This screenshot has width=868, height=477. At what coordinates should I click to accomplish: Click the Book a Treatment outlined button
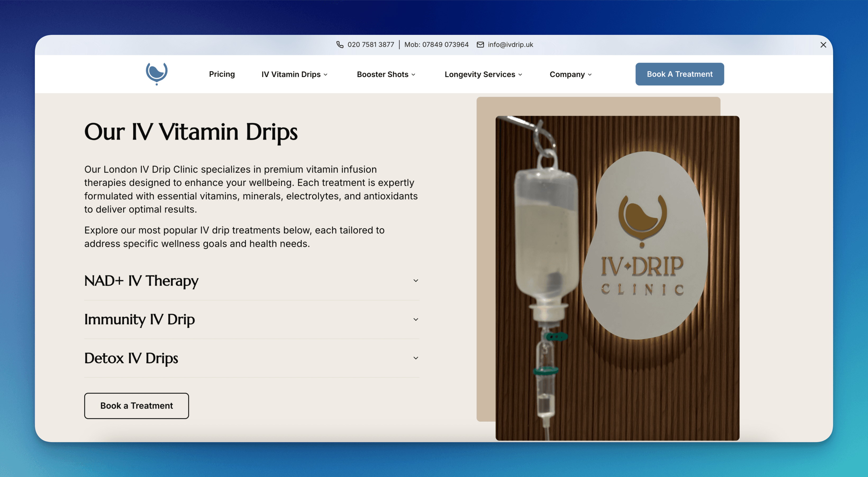pos(136,406)
